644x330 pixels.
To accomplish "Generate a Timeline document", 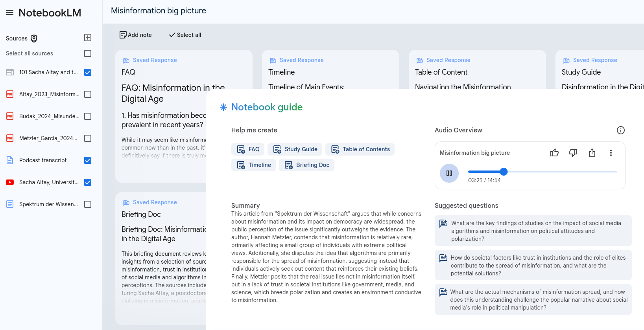I will click(254, 165).
